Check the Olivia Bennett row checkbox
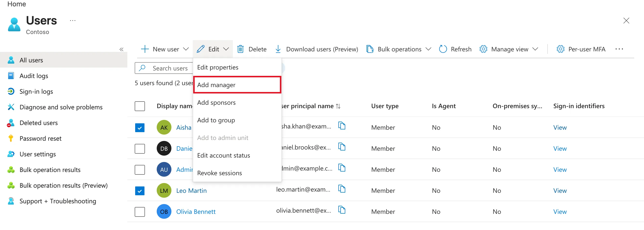The width and height of the screenshot is (644, 230). tap(140, 212)
